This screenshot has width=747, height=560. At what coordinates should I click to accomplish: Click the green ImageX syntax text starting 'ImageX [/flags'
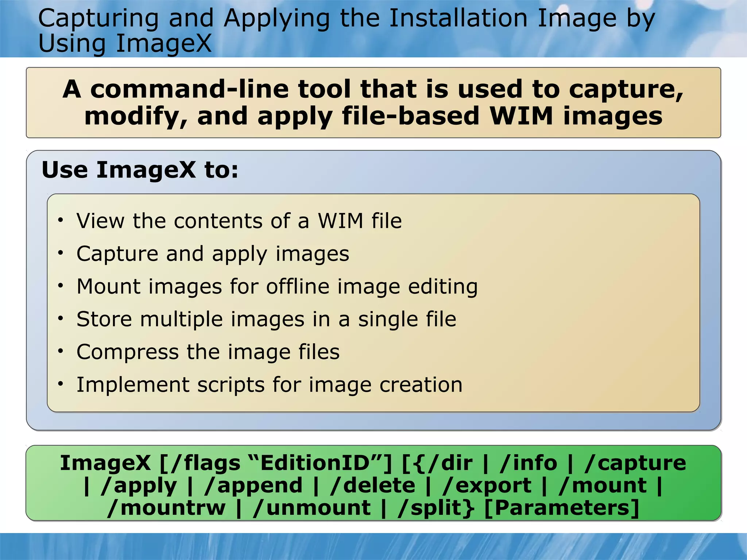point(373,485)
